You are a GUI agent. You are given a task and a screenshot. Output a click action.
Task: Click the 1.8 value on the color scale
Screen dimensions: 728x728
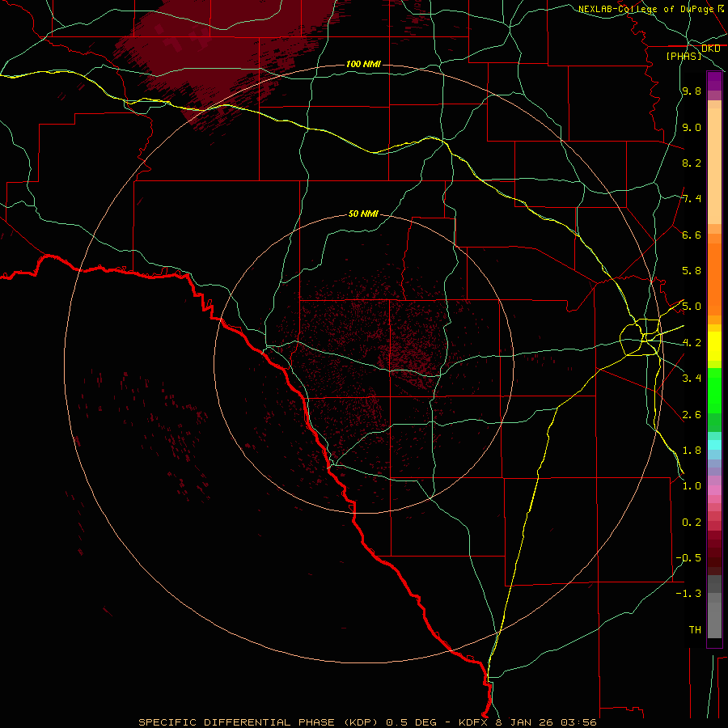pyautogui.click(x=692, y=451)
